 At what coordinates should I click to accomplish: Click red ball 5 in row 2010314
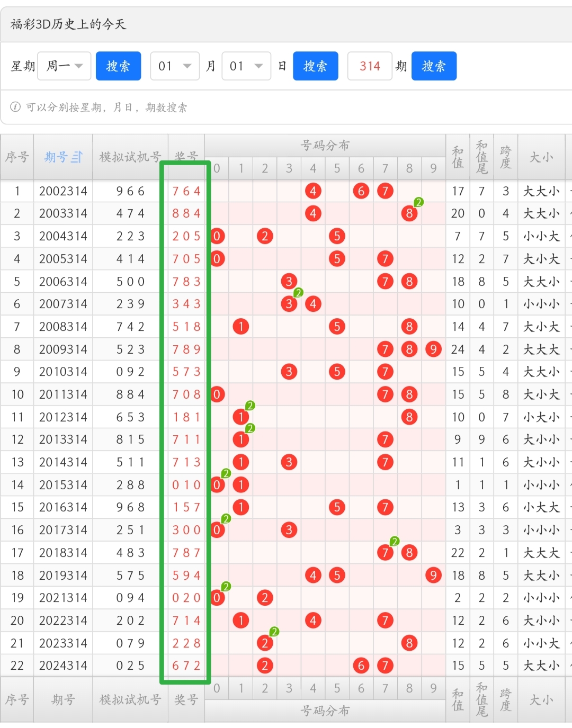pos(337,372)
